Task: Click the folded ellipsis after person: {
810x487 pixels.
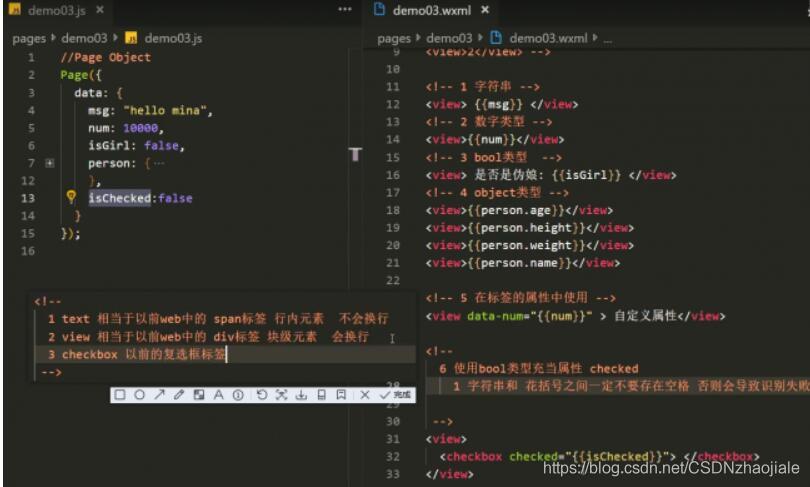Action: tap(159, 164)
